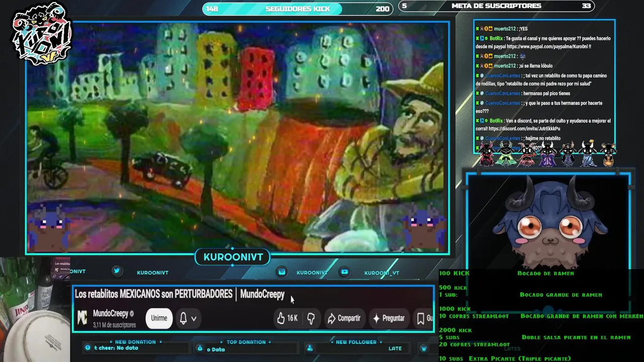Click the MundoCreepy channel name
Image resolution: width=644 pixels, height=362 pixels.
pos(110,313)
